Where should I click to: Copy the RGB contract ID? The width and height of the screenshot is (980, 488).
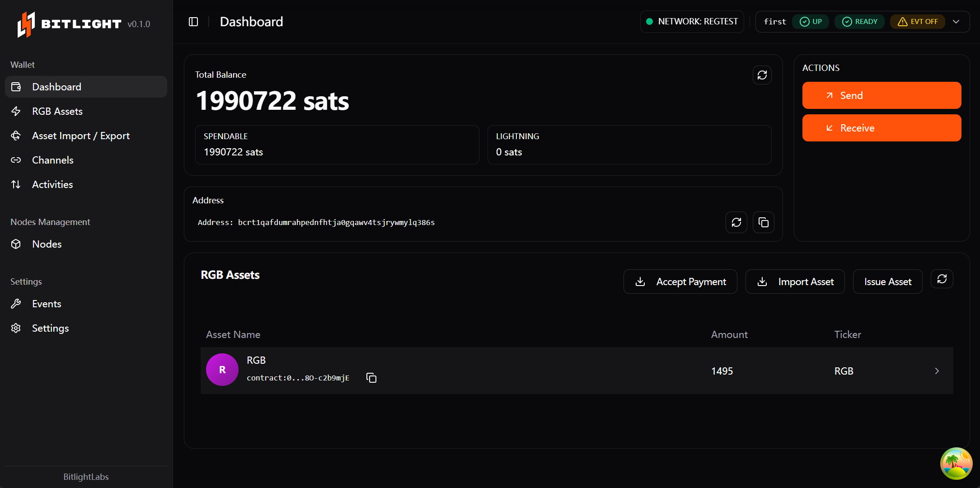[x=371, y=378]
